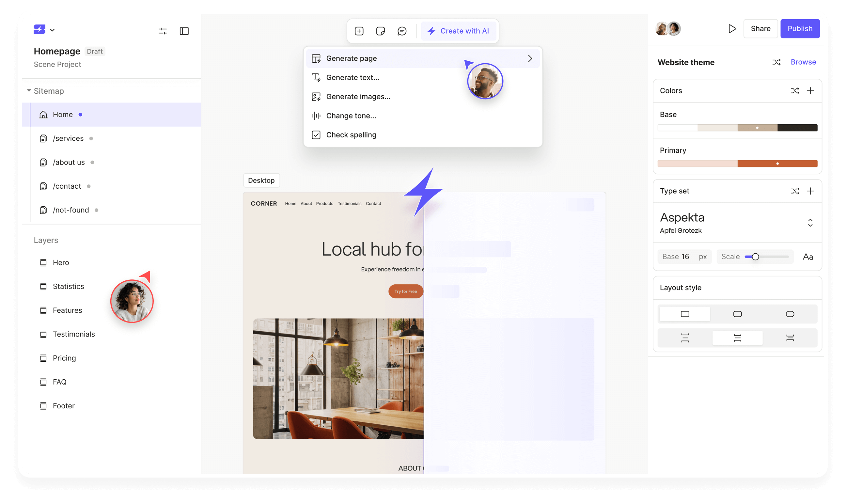
Task: Click the Aa type preview icon
Action: pyautogui.click(x=807, y=257)
